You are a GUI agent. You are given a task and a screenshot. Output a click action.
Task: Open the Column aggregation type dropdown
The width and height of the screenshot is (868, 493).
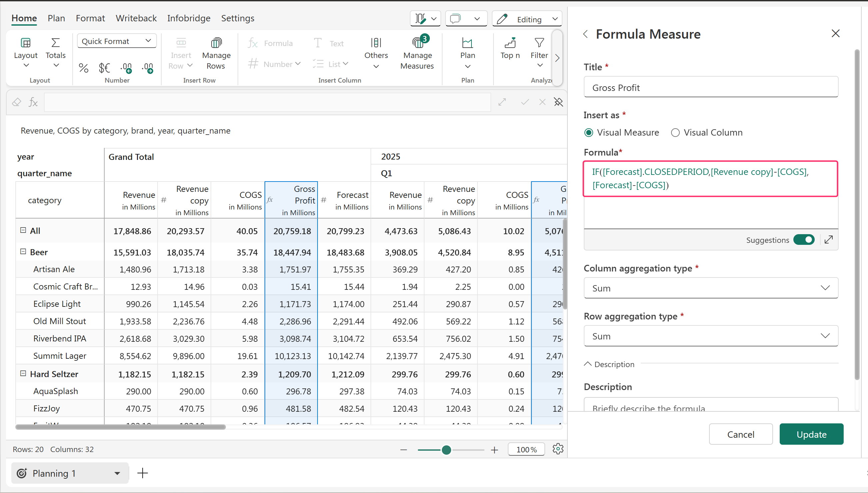tap(710, 288)
